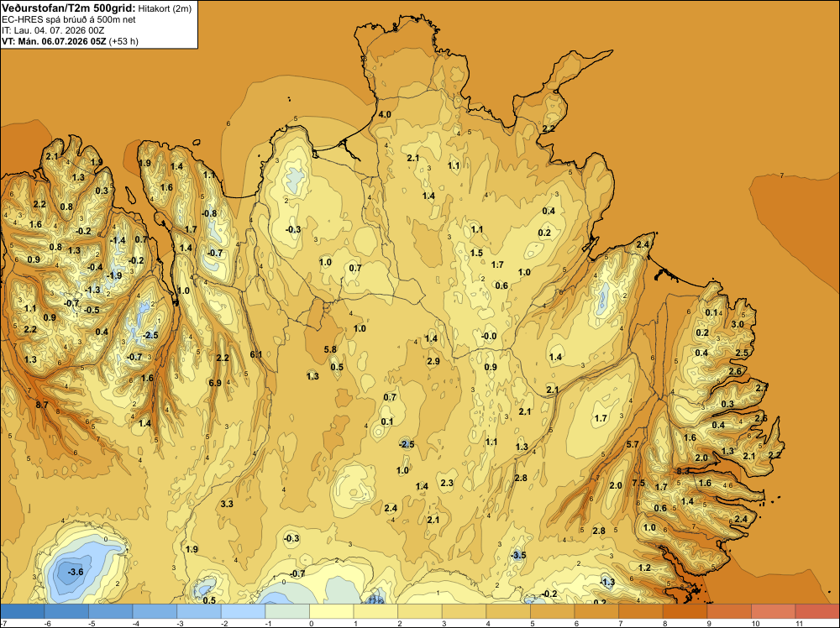This screenshot has height=628, width=840.
Task: Pick the legend swatch between -1 and 0
Action: [287, 611]
